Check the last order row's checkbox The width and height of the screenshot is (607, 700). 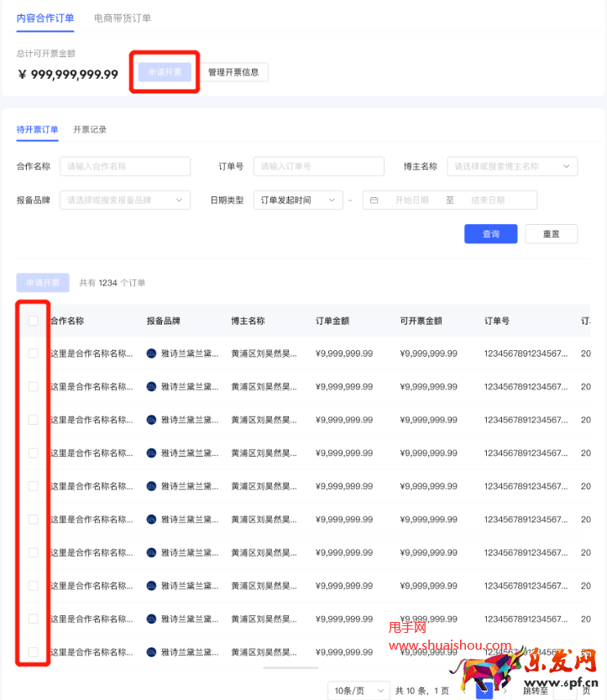point(33,652)
